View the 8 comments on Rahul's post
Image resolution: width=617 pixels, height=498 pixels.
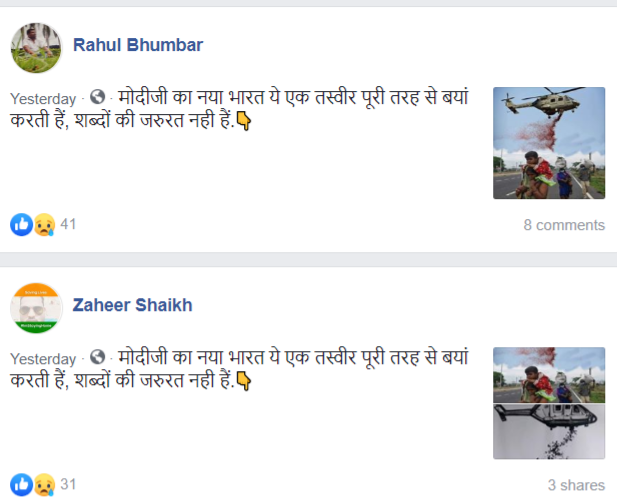click(x=564, y=225)
